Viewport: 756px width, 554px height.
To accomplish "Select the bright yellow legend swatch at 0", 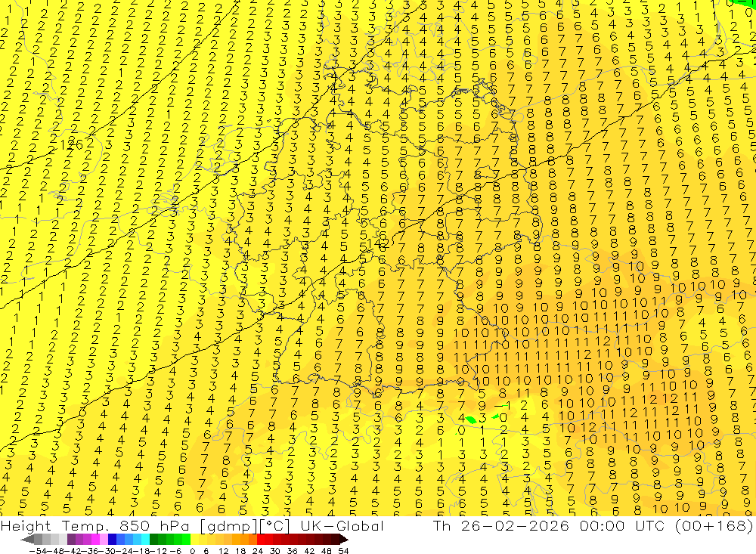I will pyautogui.click(x=195, y=540).
